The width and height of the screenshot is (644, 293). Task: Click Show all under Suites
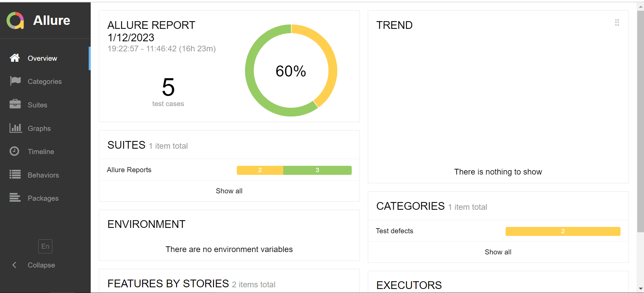pyautogui.click(x=229, y=191)
